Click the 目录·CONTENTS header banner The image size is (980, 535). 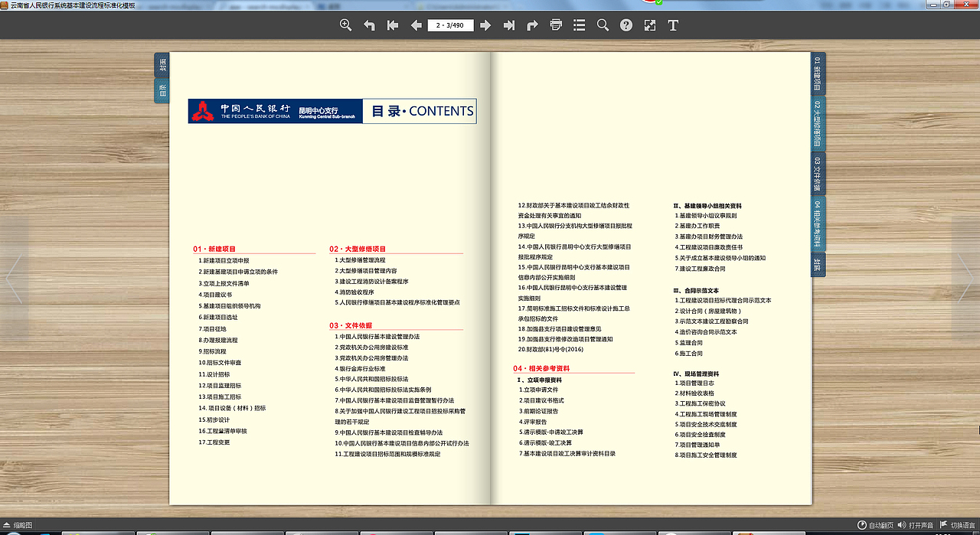tap(420, 111)
